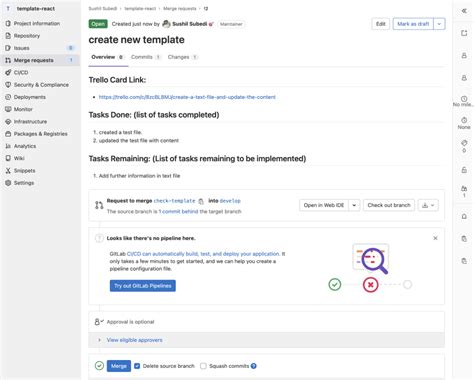Click the Sushil Subedi breadcrumb
The width and height of the screenshot is (474, 380).
[x=103, y=8]
